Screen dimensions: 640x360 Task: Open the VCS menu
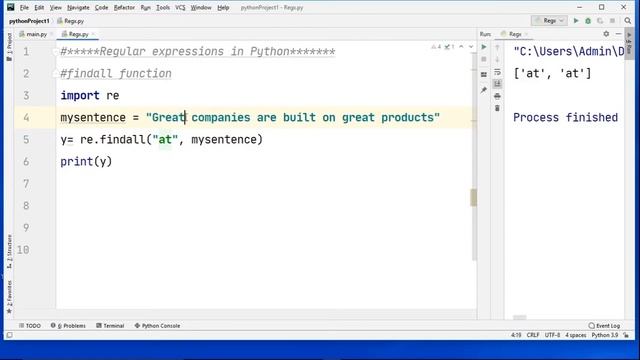[x=180, y=7]
